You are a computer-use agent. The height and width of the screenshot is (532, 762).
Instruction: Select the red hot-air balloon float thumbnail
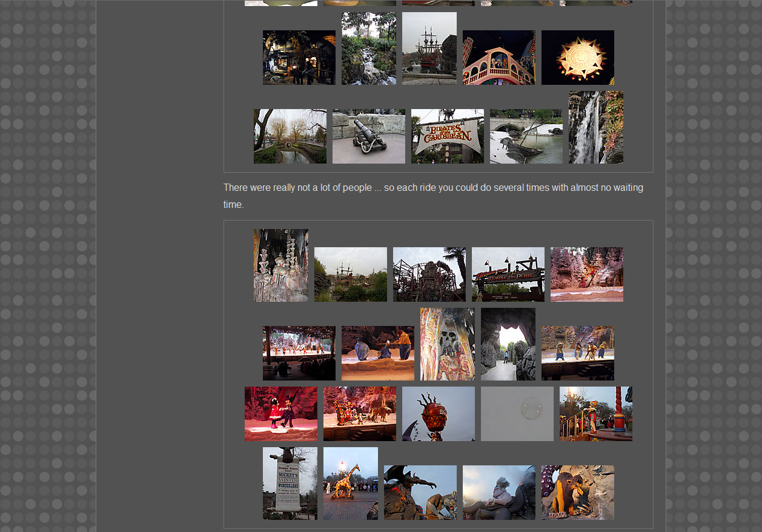(x=438, y=414)
